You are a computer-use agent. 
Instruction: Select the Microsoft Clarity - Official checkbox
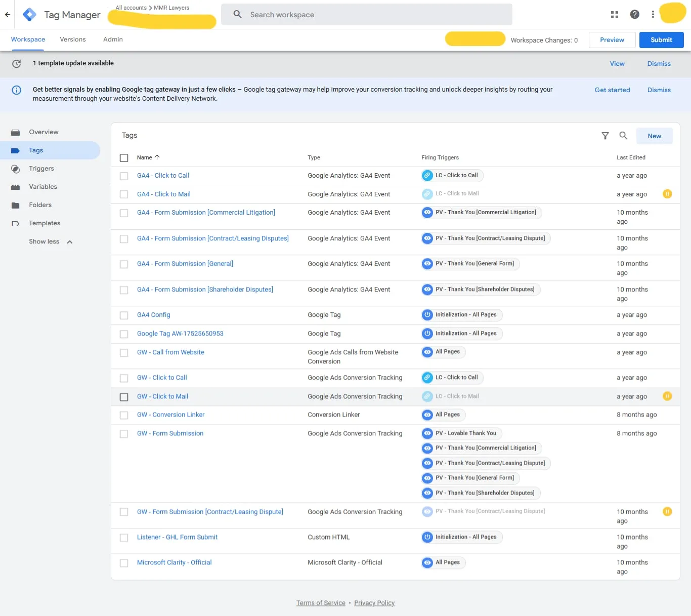[x=124, y=563]
